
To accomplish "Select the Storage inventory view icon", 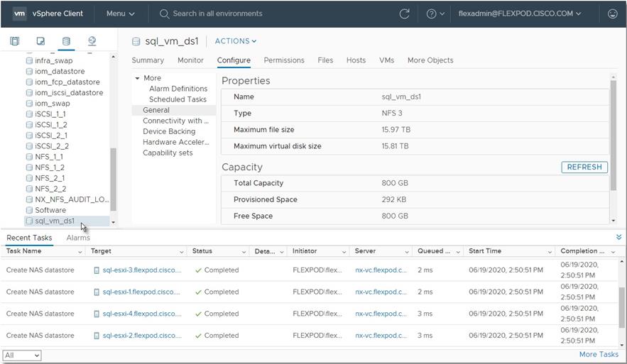I will click(66, 41).
